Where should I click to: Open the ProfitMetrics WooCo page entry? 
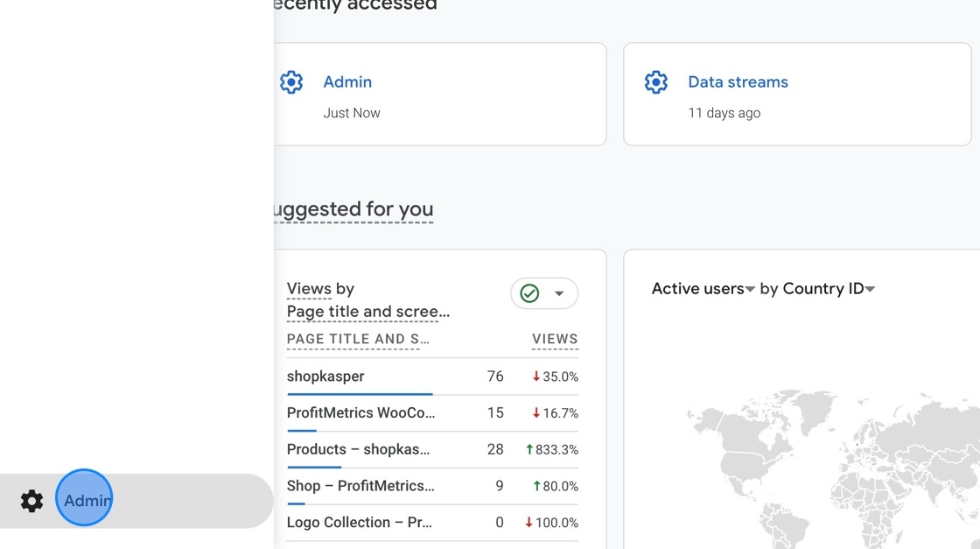pyautogui.click(x=360, y=412)
